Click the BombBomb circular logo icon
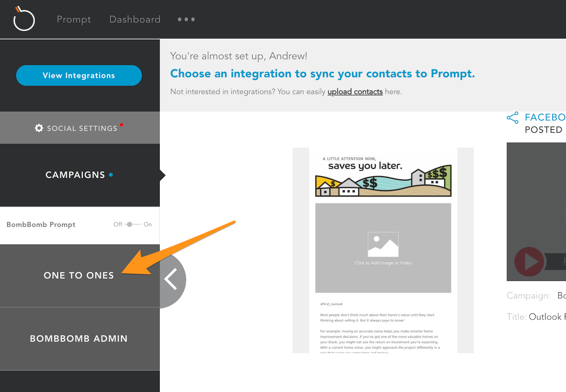 pos(24,19)
